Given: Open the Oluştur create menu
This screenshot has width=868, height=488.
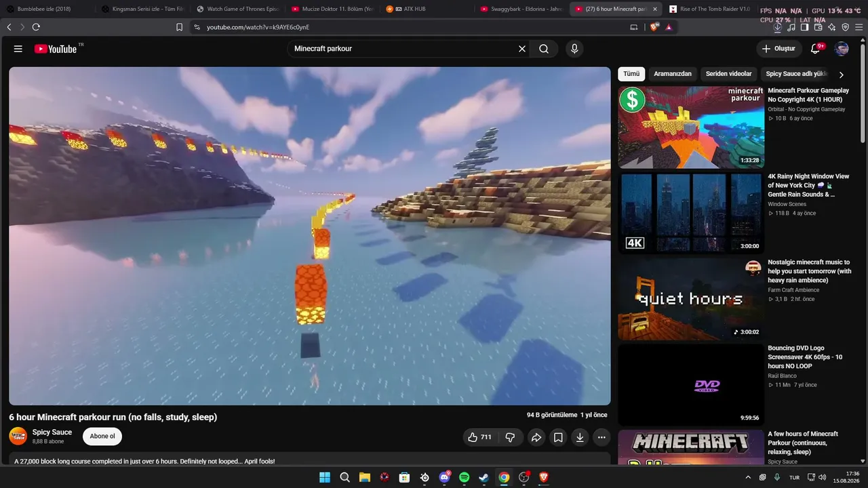Looking at the screenshot, I should tap(778, 49).
